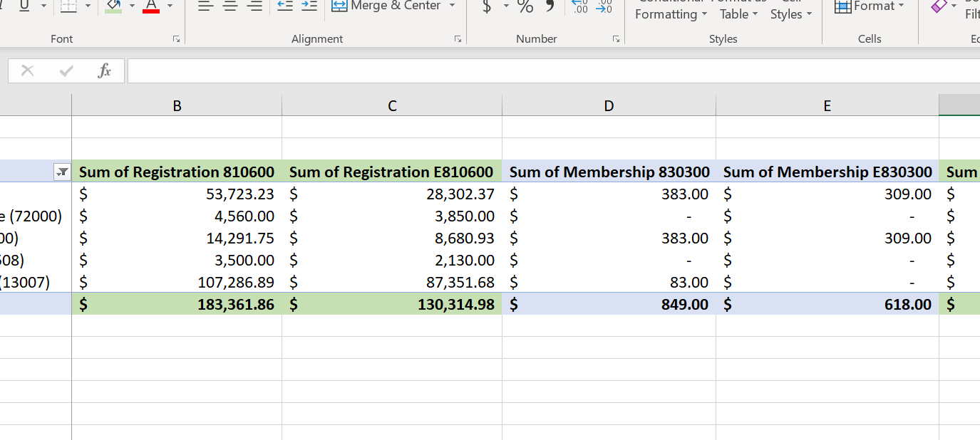The height and width of the screenshot is (440, 980).
Task: Apply Accounting Number Format
Action: [489, 6]
